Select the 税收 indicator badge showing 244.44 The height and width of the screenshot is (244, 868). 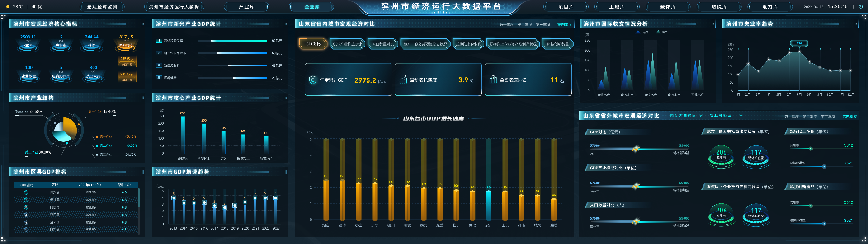[92, 44]
